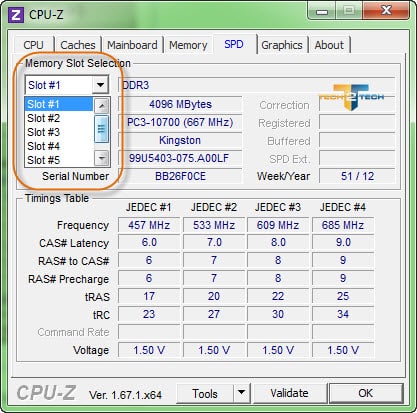This screenshot has height=413, width=417.
Task: Minimize the CPU-Z window
Action: click(322, 11)
